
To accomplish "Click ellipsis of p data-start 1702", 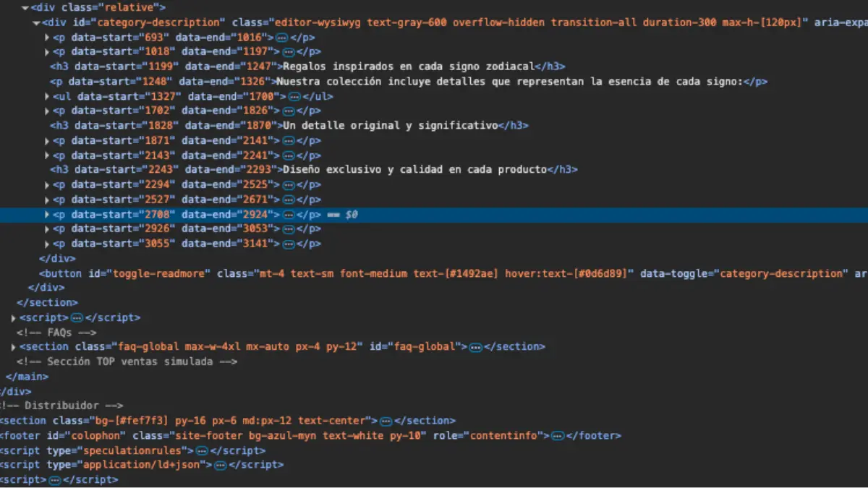I will 288,111.
